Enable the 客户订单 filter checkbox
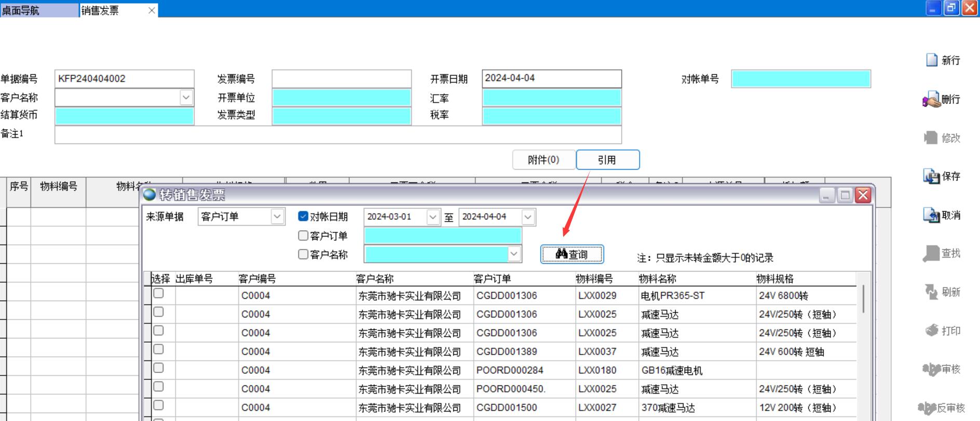980x421 pixels. [303, 235]
